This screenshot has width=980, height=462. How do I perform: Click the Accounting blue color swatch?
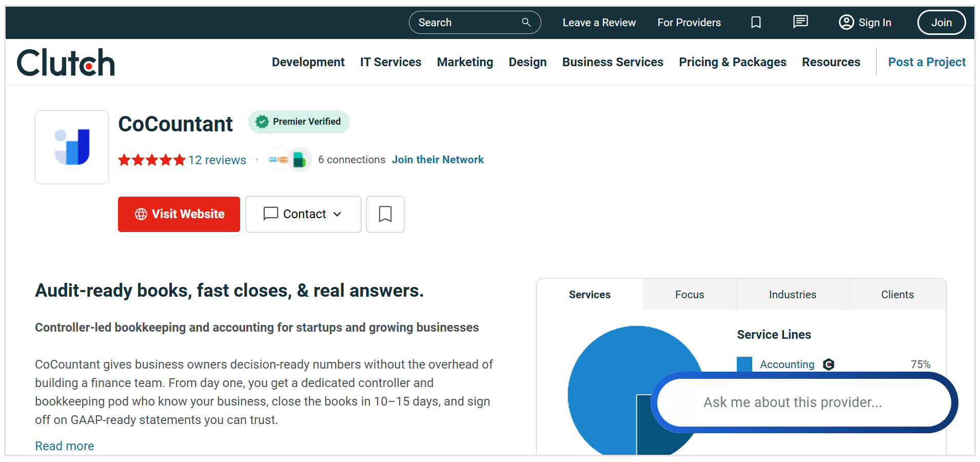click(x=744, y=364)
